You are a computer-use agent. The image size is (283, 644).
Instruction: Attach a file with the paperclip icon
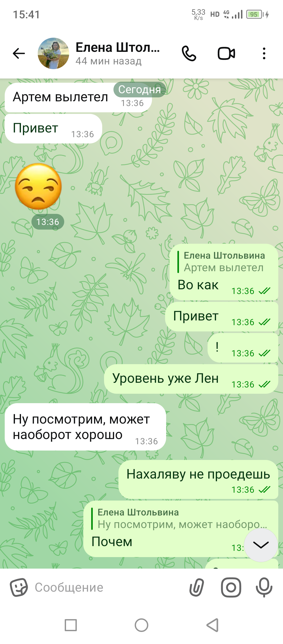[197, 587]
